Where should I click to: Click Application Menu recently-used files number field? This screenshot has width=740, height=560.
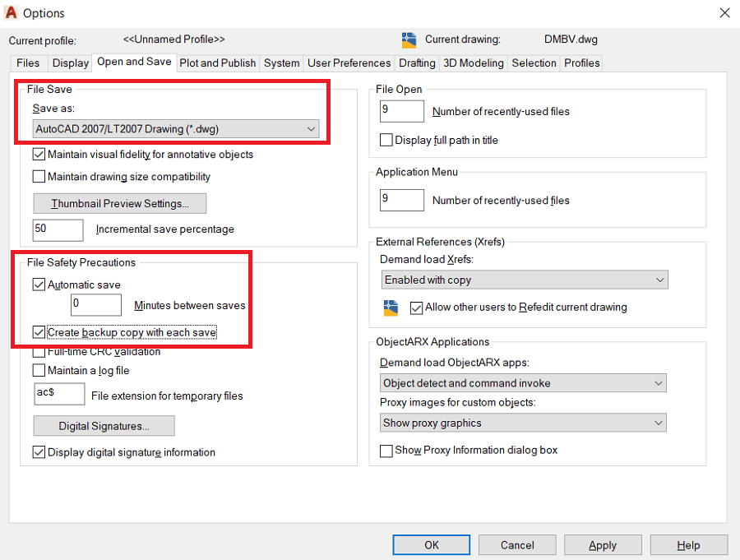click(x=402, y=200)
